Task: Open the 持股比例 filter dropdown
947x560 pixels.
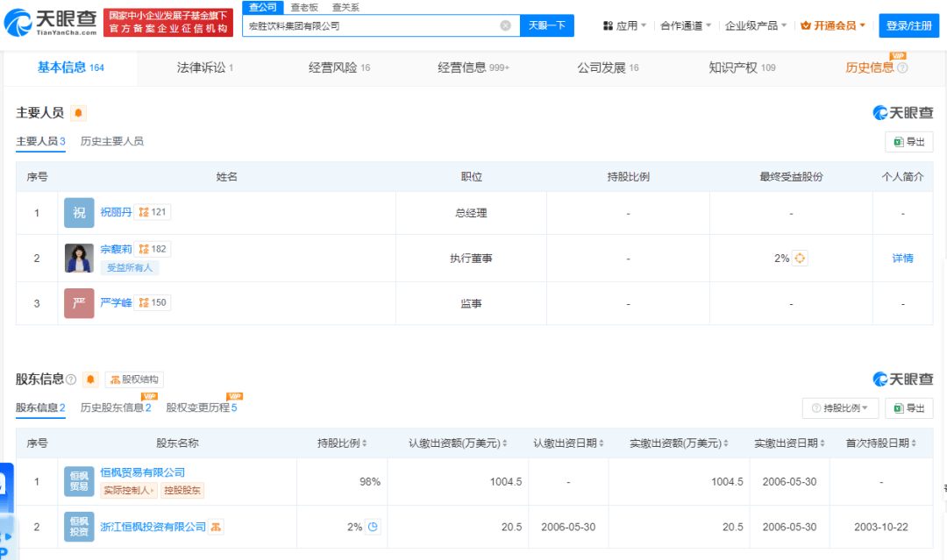Action: [x=840, y=408]
